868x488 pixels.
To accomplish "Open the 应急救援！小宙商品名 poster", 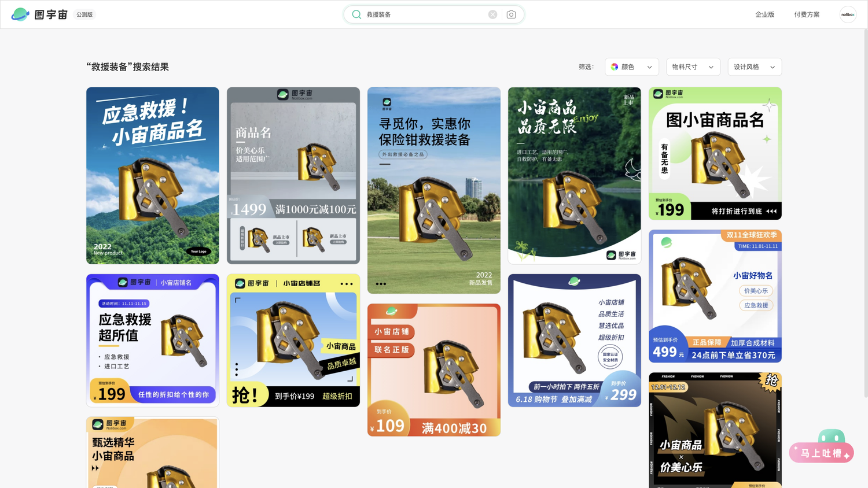I will [x=153, y=176].
